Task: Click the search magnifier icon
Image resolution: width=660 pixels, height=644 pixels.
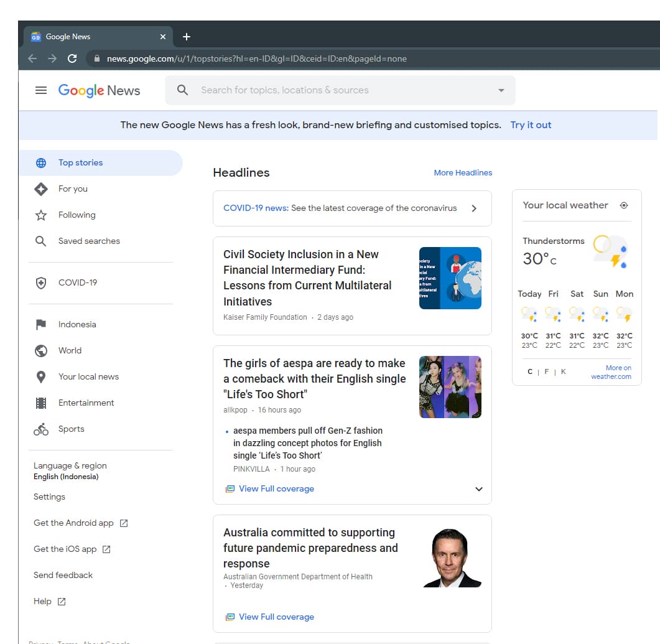Action: (x=182, y=90)
